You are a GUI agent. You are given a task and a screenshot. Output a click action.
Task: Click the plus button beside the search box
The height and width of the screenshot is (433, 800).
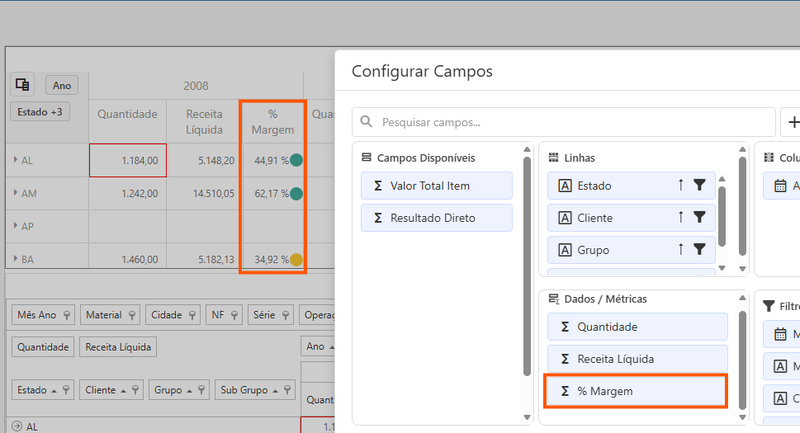coord(792,122)
